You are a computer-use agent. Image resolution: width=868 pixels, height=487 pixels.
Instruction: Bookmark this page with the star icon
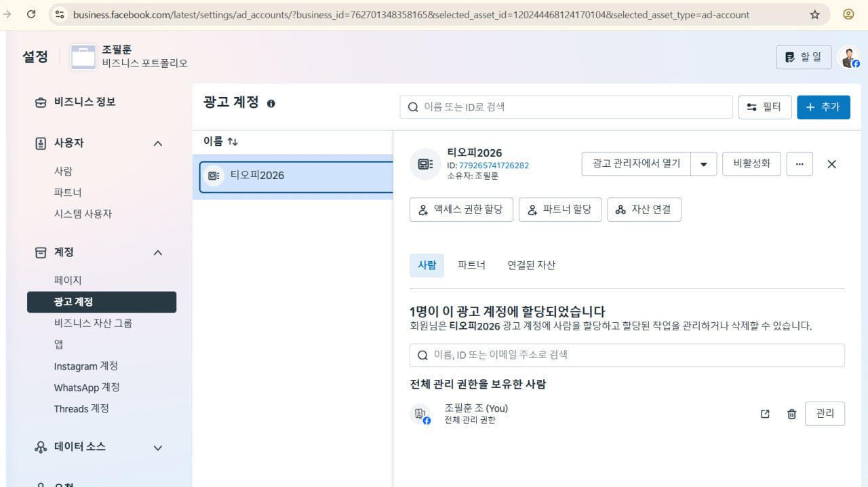(x=815, y=14)
